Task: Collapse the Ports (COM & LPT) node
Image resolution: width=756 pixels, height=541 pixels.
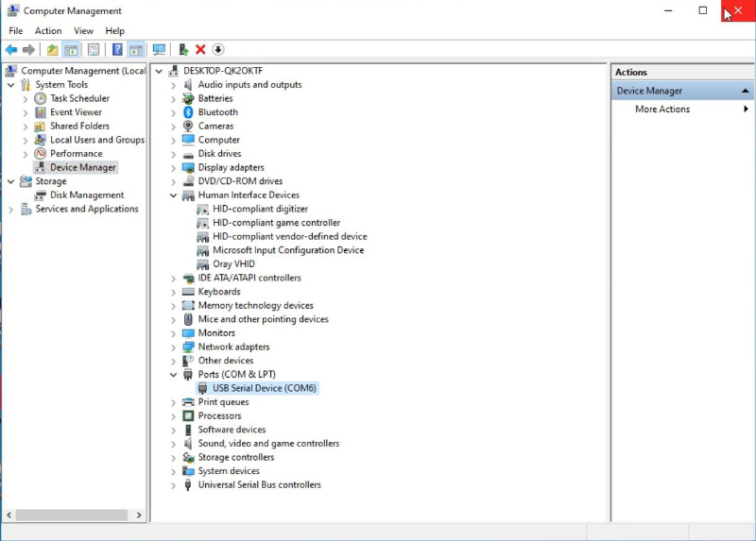Action: pyautogui.click(x=174, y=375)
